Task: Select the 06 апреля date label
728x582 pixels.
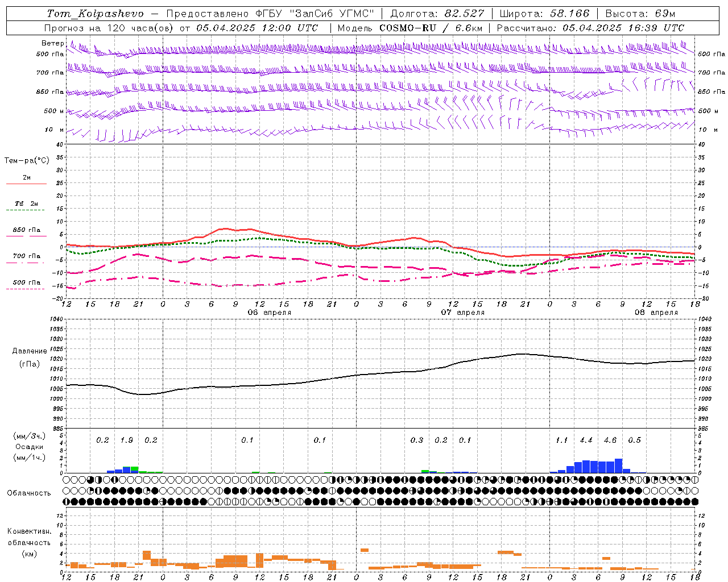Action: pyautogui.click(x=270, y=313)
